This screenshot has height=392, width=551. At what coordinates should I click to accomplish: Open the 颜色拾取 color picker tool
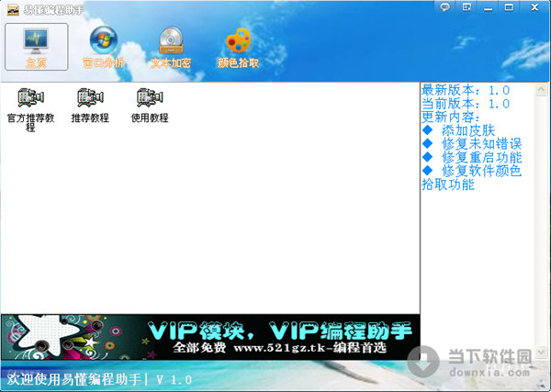[238, 48]
